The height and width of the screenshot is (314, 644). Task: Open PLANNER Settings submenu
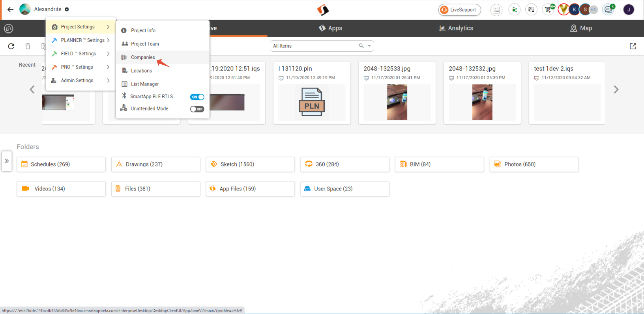[x=81, y=40]
